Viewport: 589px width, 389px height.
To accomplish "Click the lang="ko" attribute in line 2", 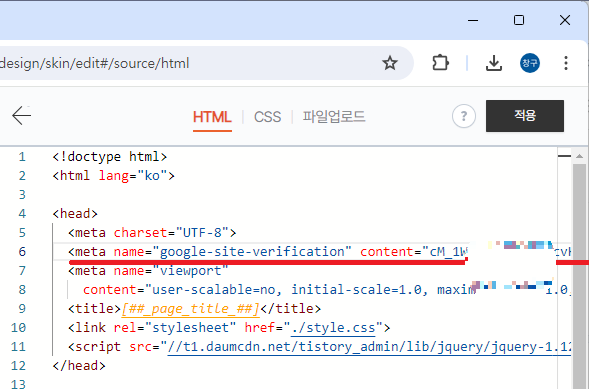I will pyautogui.click(x=133, y=176).
